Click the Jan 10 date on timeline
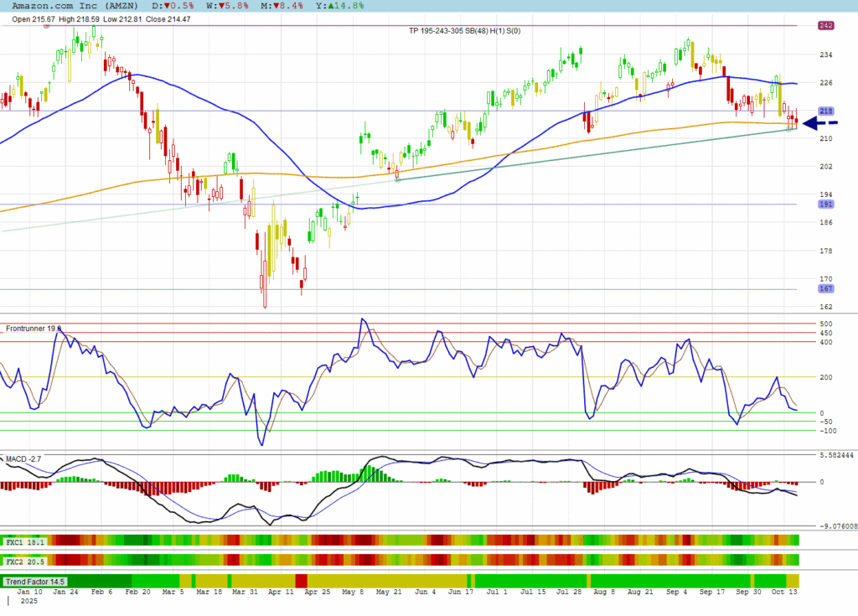 pos(30,592)
